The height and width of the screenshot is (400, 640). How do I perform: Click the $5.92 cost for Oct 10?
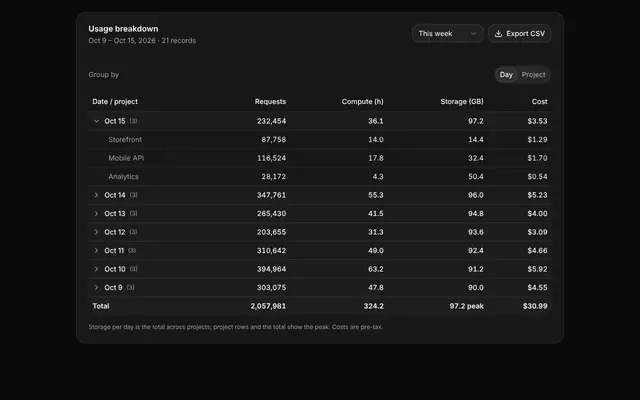pos(537,269)
